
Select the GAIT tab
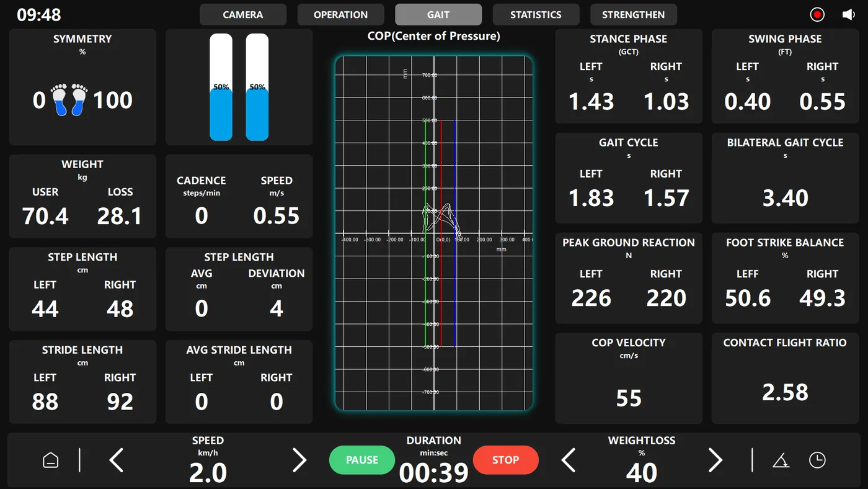tap(438, 14)
